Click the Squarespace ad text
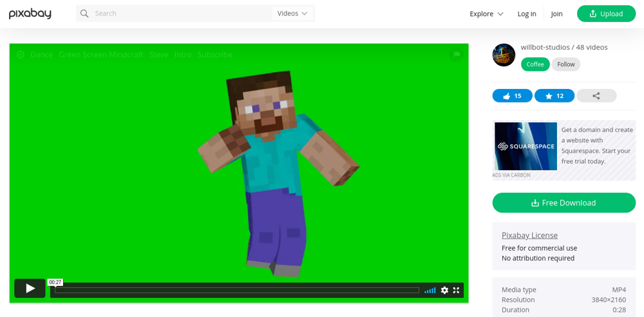Screen dimensions: 644x317 click(x=597, y=146)
